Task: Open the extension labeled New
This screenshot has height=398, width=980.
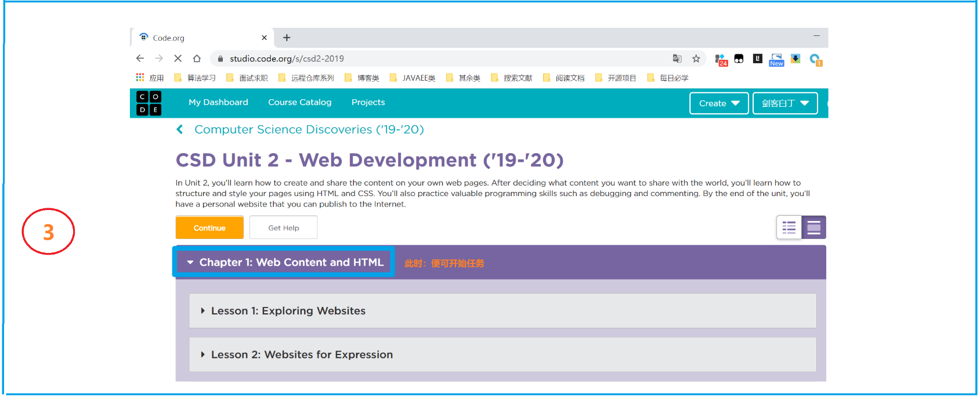Action: (x=776, y=60)
